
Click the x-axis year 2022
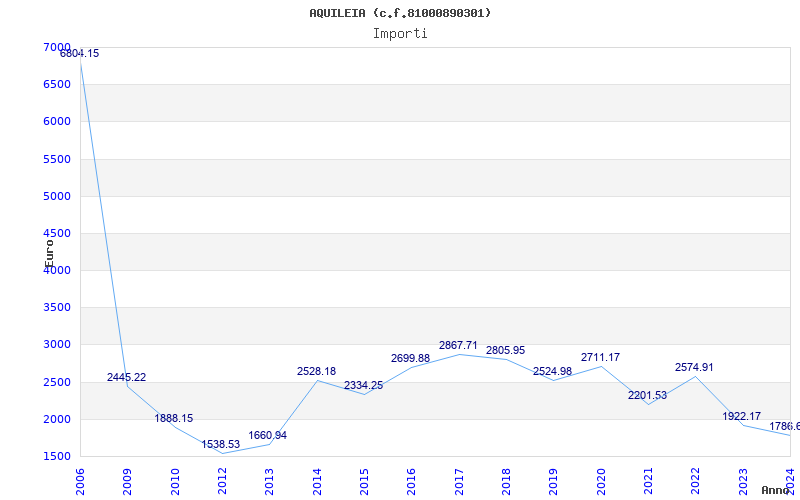[695, 482]
